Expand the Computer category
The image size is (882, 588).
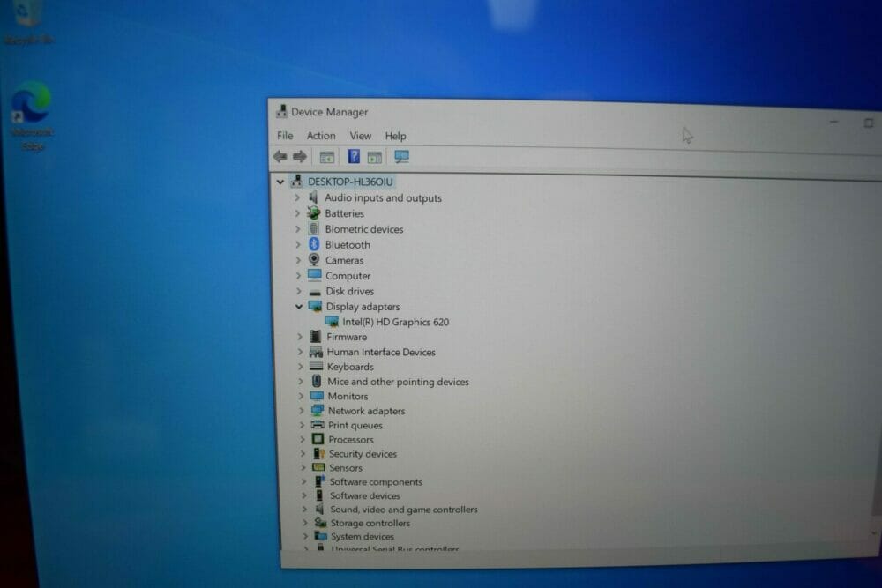click(298, 276)
